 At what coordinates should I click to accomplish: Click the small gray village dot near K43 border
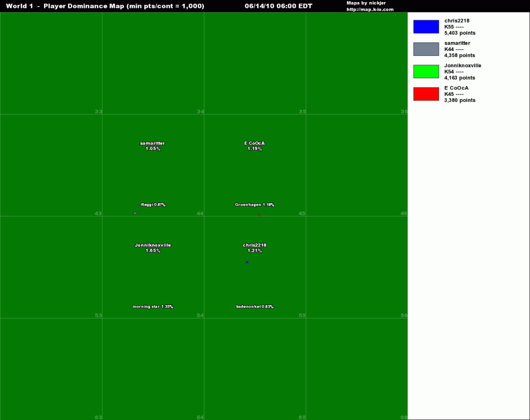coord(135,213)
